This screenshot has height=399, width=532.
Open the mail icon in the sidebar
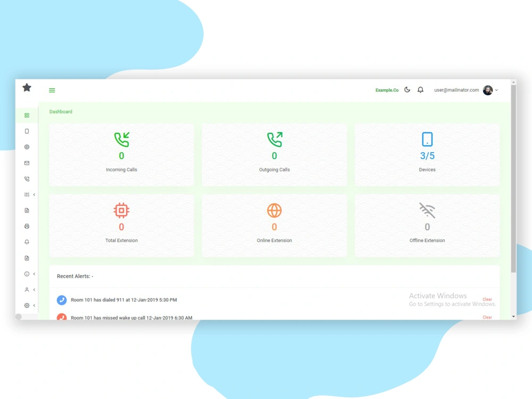(27, 163)
